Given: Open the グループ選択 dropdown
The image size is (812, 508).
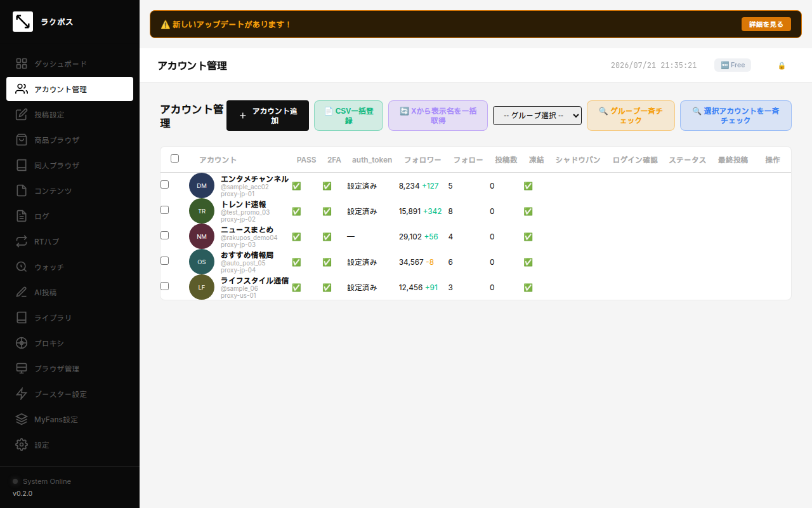Looking at the screenshot, I should click(x=537, y=116).
